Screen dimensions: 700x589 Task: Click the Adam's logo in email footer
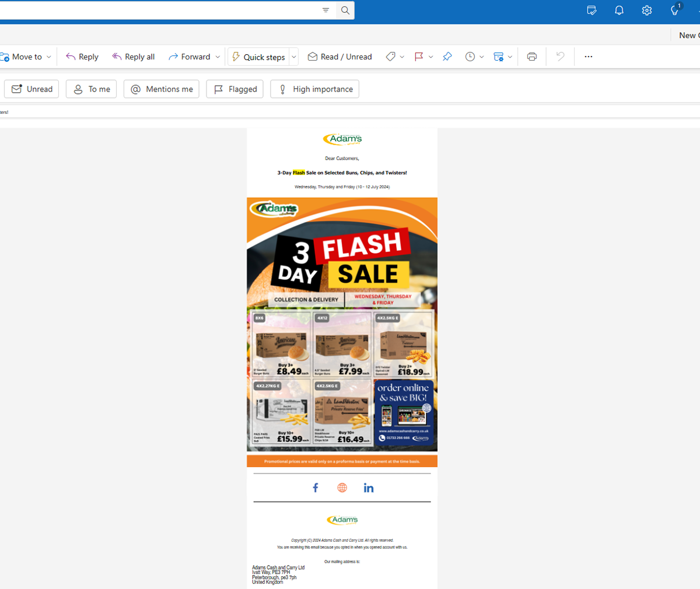coord(342,520)
